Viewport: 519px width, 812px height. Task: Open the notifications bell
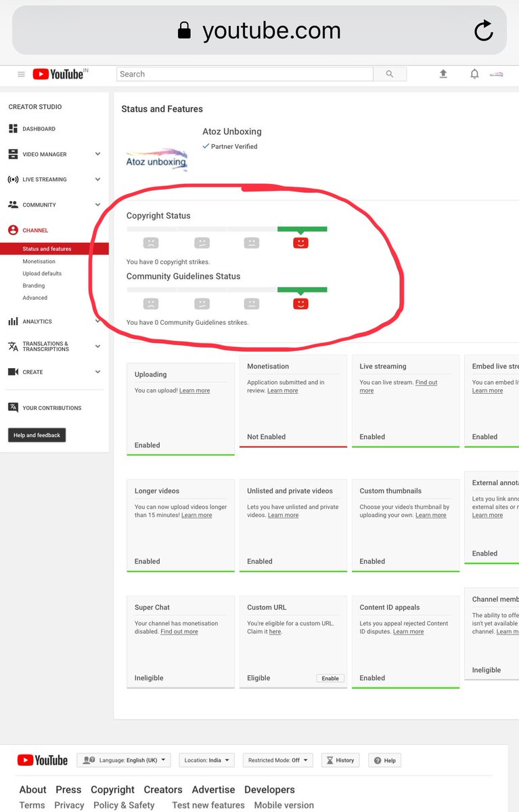point(474,74)
